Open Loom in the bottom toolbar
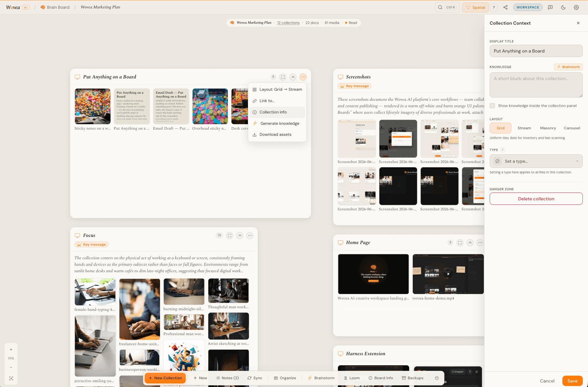The height and width of the screenshot is (387, 588). point(352,378)
